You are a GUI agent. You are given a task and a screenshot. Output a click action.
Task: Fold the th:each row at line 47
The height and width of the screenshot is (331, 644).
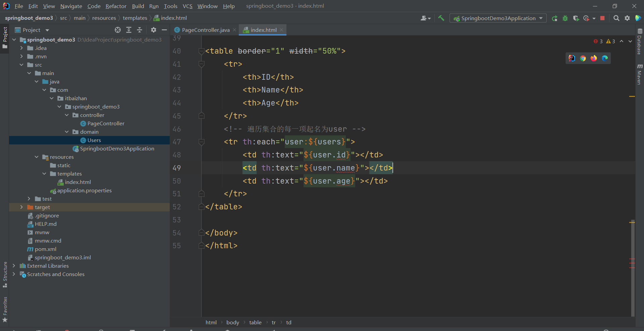pyautogui.click(x=202, y=142)
